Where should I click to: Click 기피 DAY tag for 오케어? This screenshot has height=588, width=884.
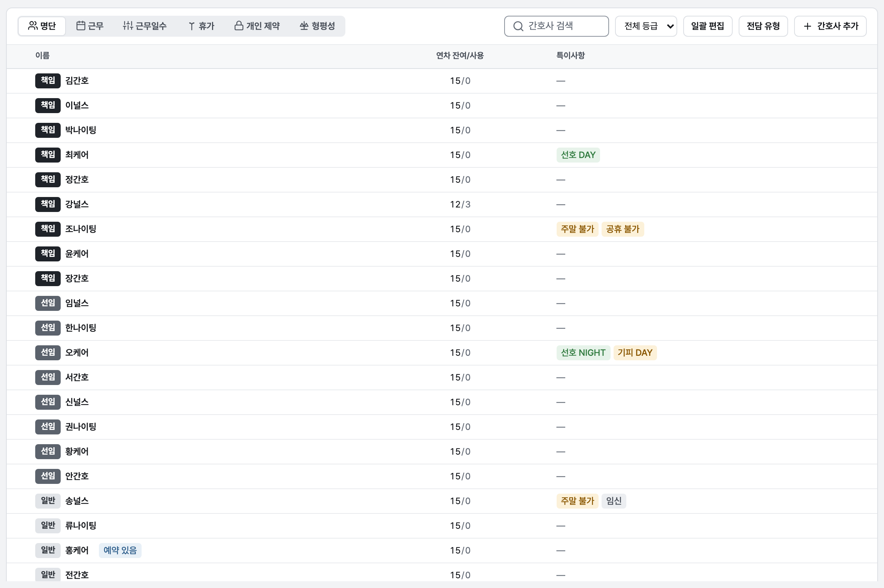click(x=635, y=353)
